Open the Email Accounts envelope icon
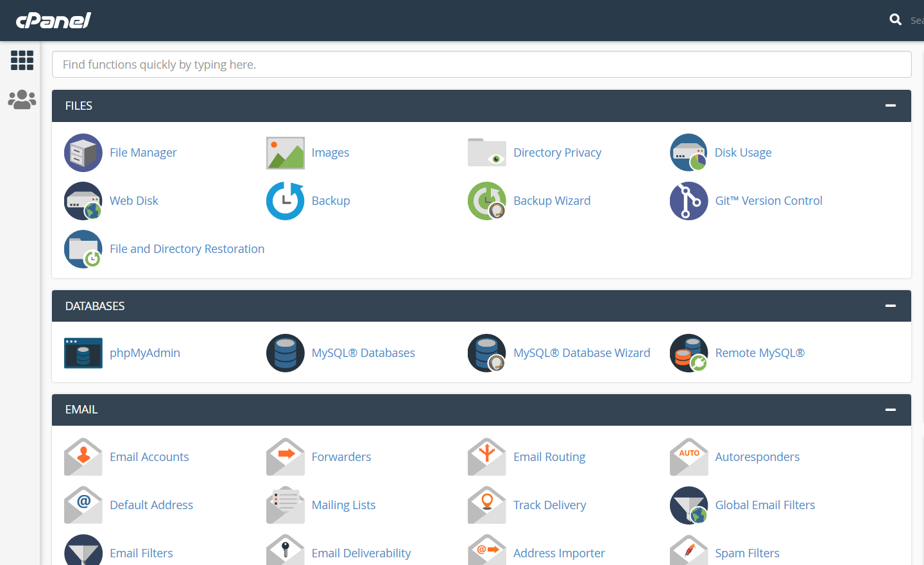The height and width of the screenshot is (565, 924). (83, 457)
